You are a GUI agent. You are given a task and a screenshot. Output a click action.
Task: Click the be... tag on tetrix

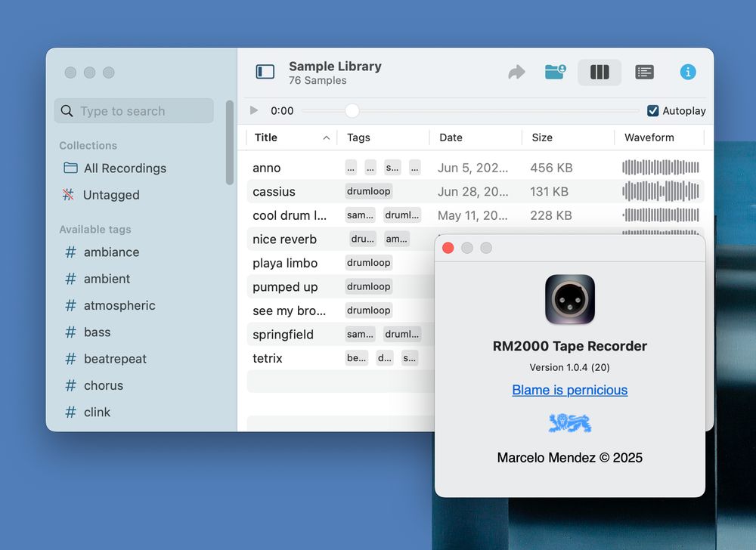pos(357,358)
